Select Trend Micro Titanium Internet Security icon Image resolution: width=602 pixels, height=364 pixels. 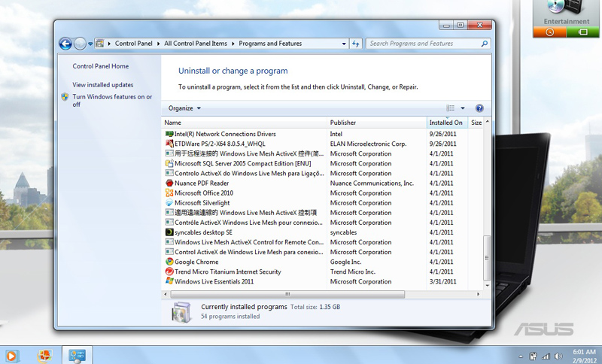click(x=169, y=271)
